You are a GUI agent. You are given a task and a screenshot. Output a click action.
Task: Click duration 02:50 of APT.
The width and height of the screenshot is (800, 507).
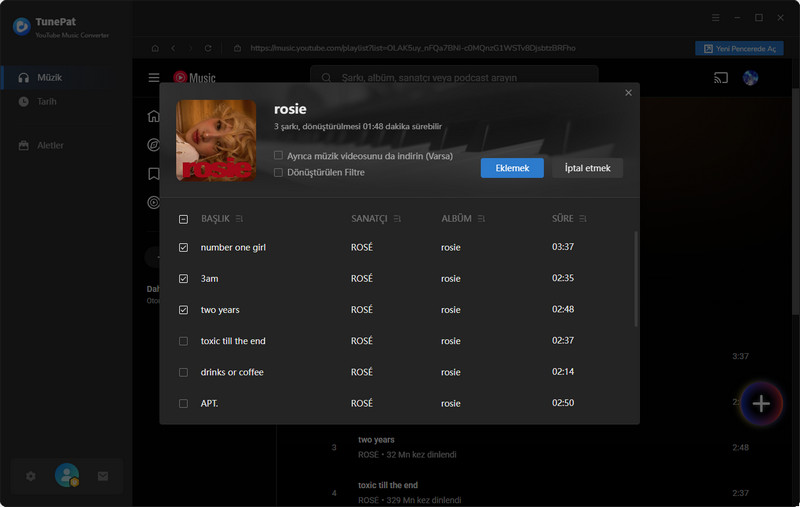tap(563, 403)
